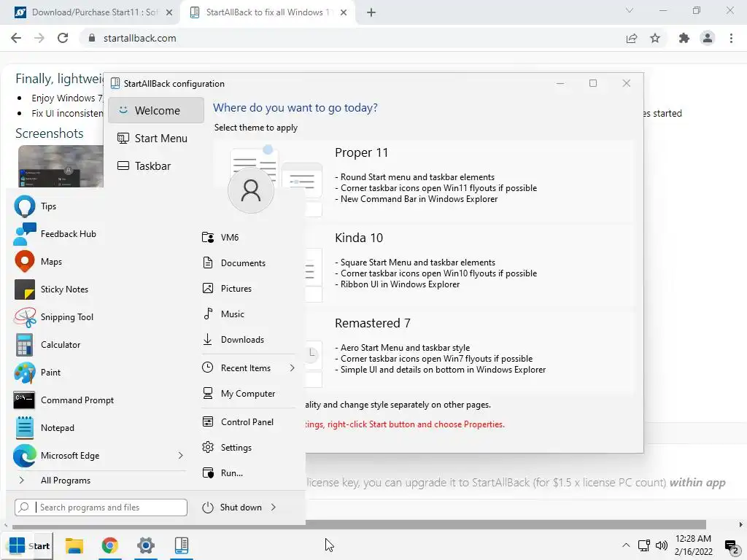
Task: Open Sticky Notes from Start menu
Action: [98, 289]
